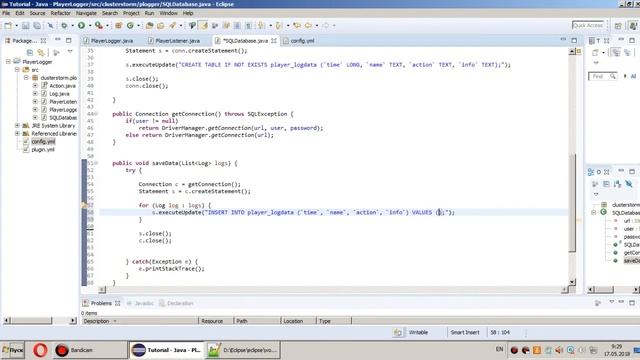
Task: Click the New Java Package icon
Action: tap(118, 26)
